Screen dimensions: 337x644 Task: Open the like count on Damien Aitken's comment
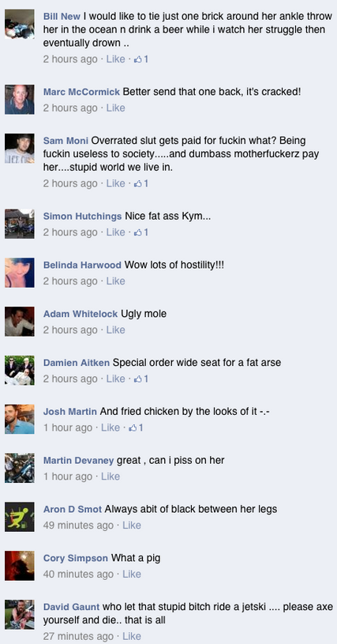[141, 378]
